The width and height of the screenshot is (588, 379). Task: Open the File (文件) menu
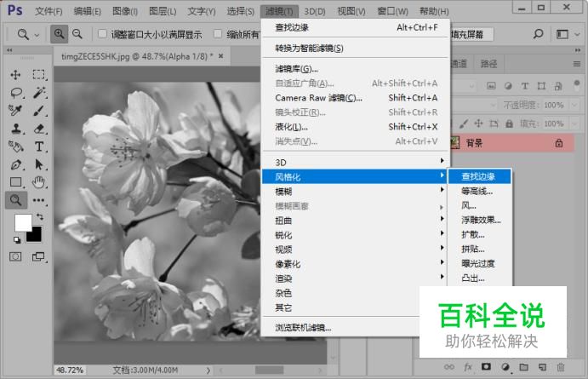click(49, 11)
